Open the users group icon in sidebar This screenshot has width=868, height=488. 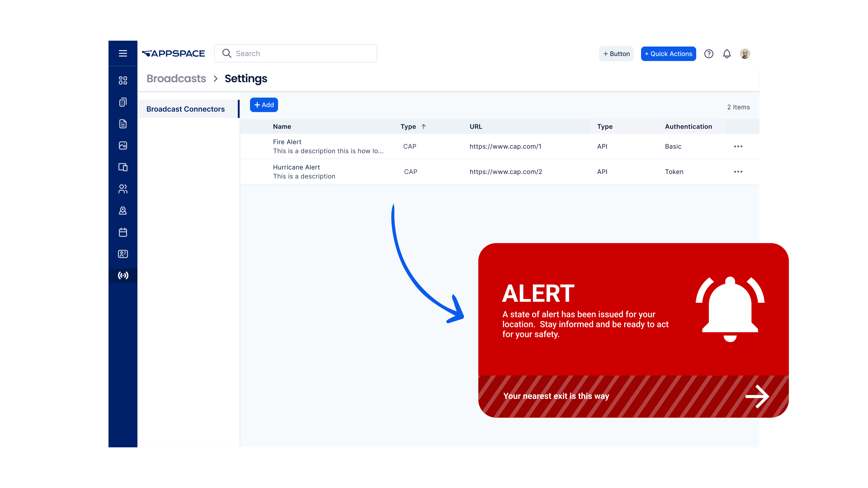click(x=123, y=189)
